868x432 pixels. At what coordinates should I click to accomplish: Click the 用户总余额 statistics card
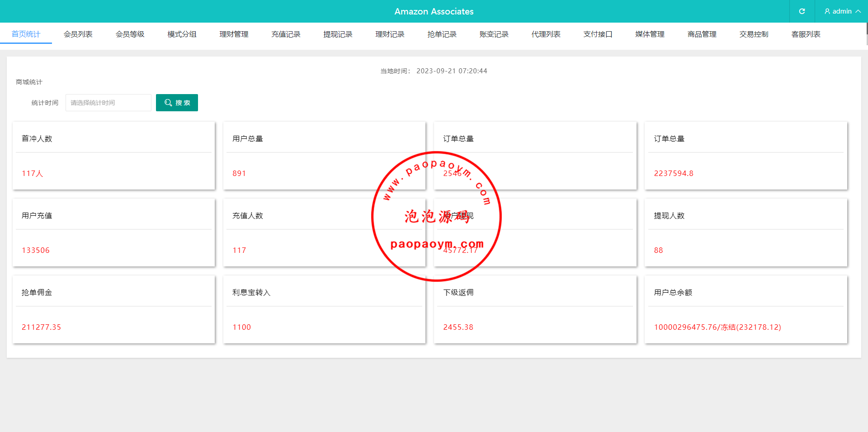[x=745, y=309]
